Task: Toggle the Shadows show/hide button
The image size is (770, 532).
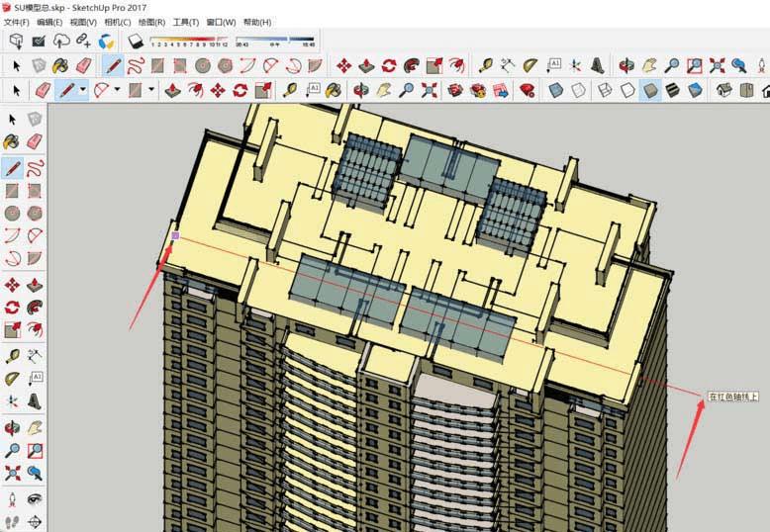Action: (x=136, y=42)
